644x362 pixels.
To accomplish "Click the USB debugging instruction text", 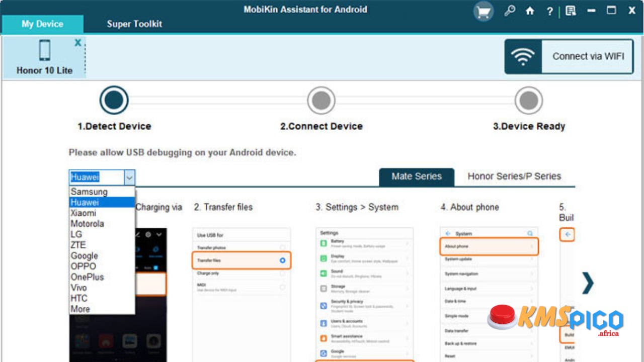I will pos(182,152).
